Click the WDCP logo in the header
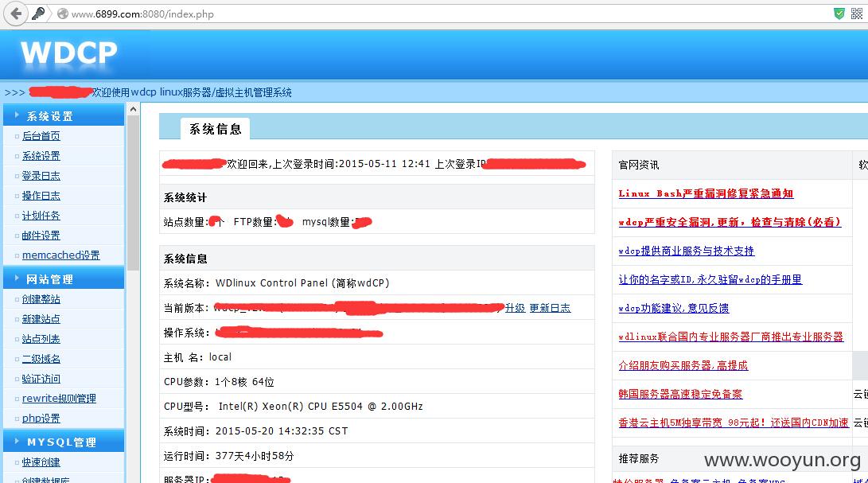868x483 pixels. coord(69,54)
